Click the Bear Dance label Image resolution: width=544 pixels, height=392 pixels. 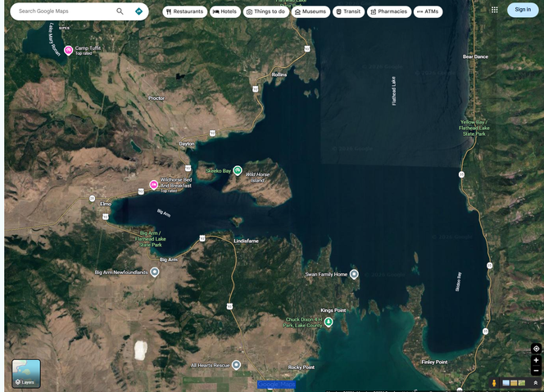pos(475,56)
